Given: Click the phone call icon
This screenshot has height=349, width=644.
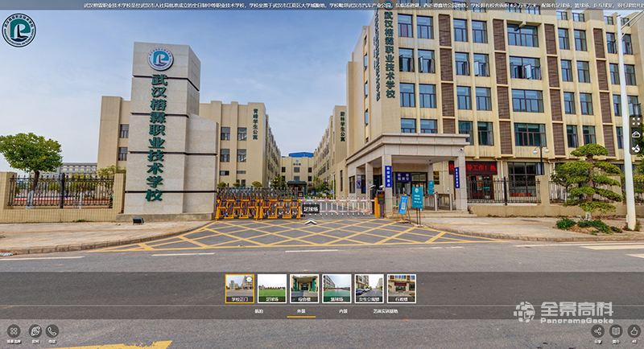Looking at the screenshot, I should [52, 331].
